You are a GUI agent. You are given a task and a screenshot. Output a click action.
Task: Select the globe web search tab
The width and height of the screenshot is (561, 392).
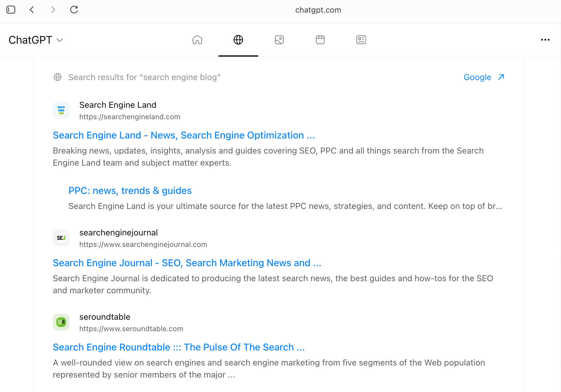(238, 40)
